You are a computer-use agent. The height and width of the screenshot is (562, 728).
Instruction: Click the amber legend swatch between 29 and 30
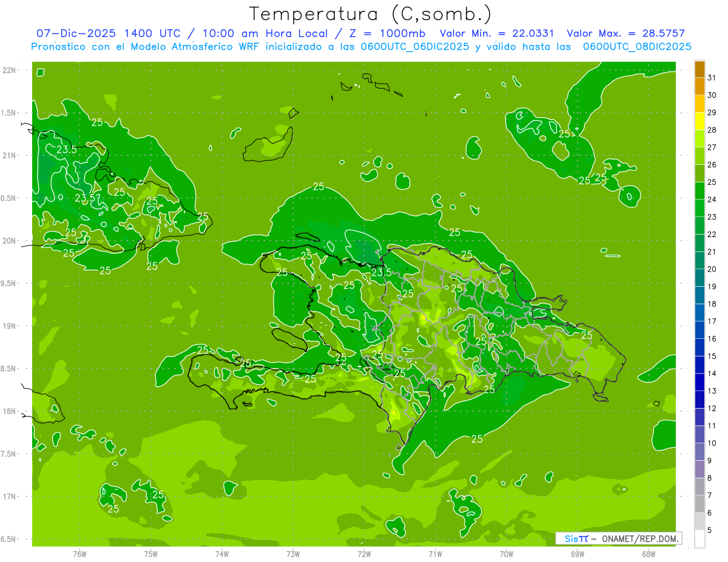(x=699, y=104)
